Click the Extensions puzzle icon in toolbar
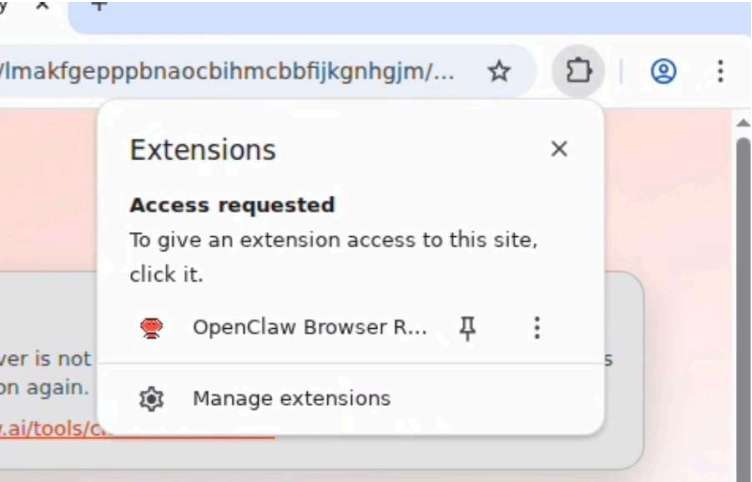This screenshot has width=752, height=482. [x=579, y=71]
